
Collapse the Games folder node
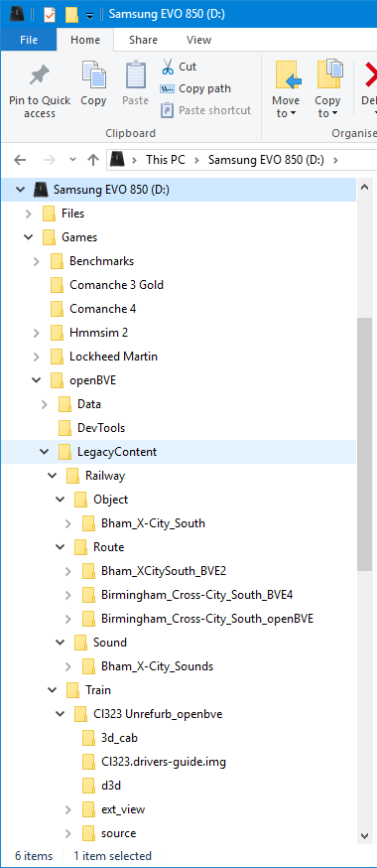click(29, 237)
